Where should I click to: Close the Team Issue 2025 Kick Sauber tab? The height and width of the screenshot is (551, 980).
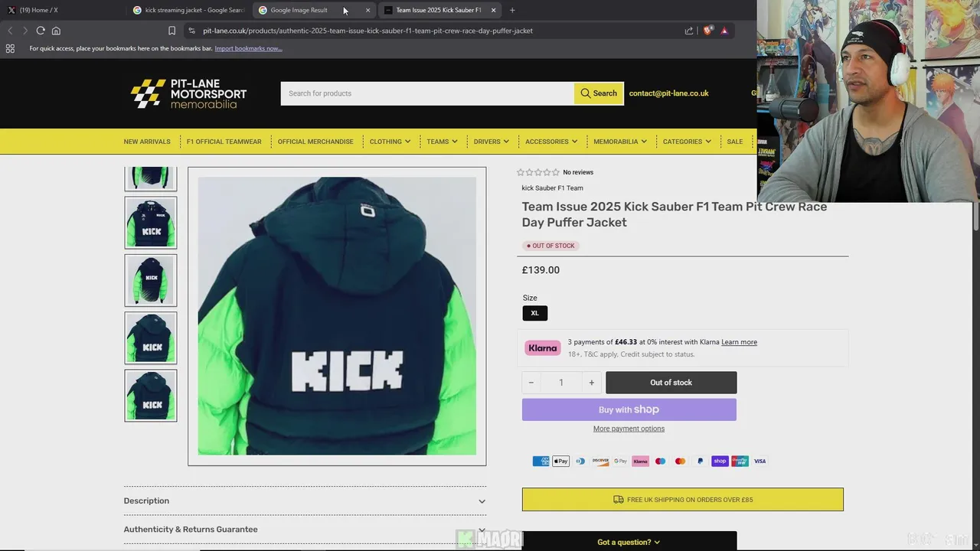493,10
